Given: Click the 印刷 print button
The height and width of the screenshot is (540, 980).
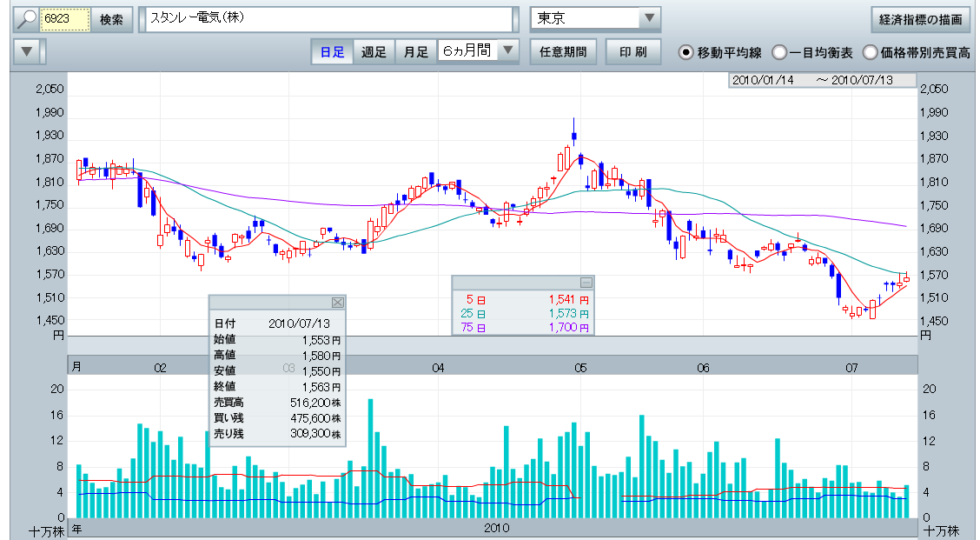Looking at the screenshot, I should tap(632, 52).
